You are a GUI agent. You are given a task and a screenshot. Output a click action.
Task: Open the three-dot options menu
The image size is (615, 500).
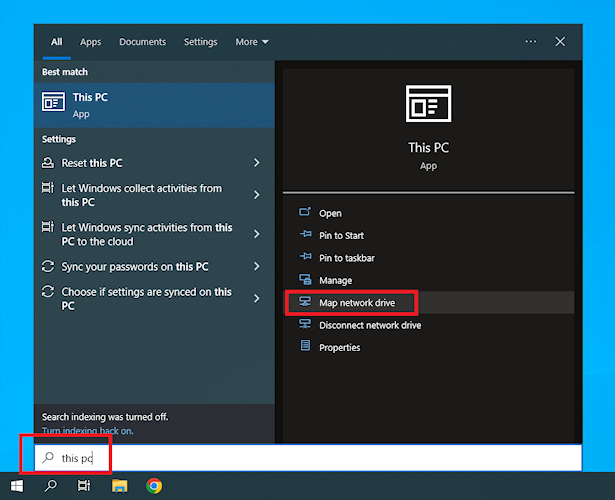[530, 42]
